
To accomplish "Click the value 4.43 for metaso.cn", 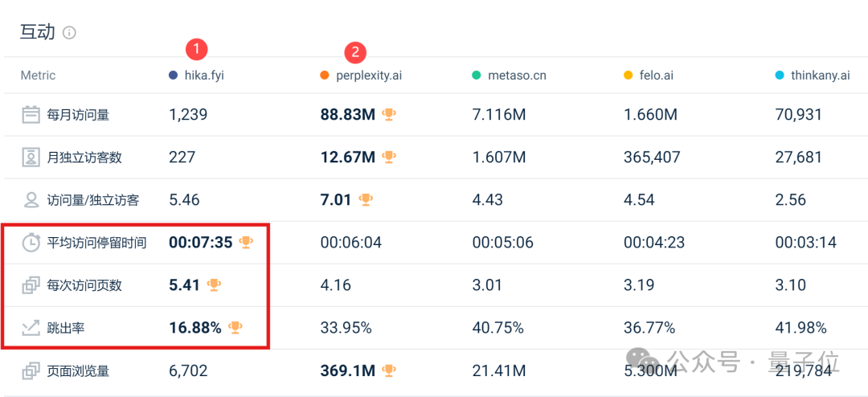I will [x=488, y=200].
